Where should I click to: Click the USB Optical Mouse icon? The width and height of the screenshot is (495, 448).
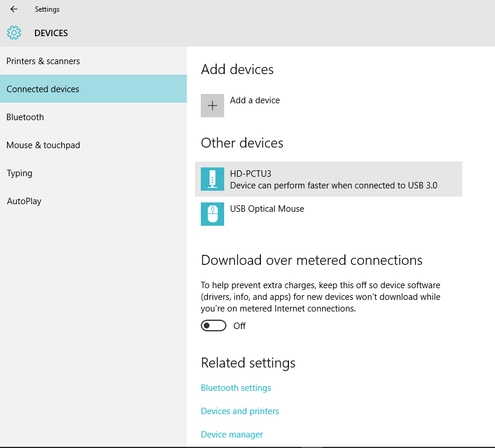pos(212,214)
